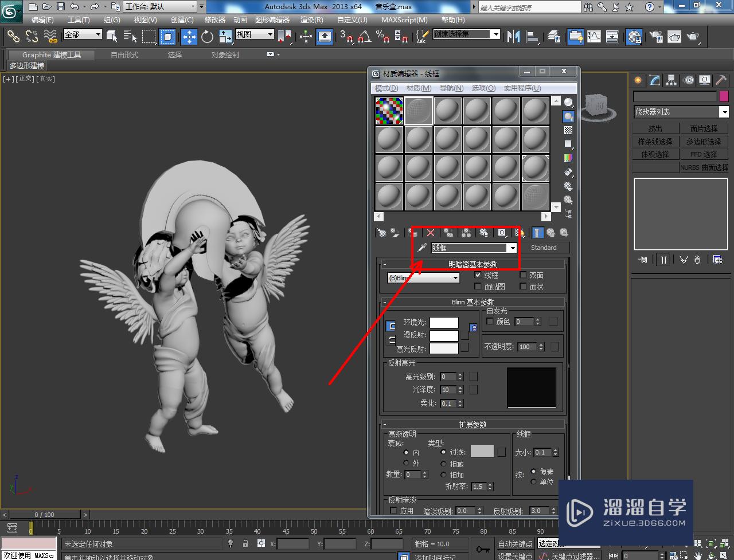The height and width of the screenshot is (560, 734).
Task: Select the 相减 type radio button
Action: 443,464
